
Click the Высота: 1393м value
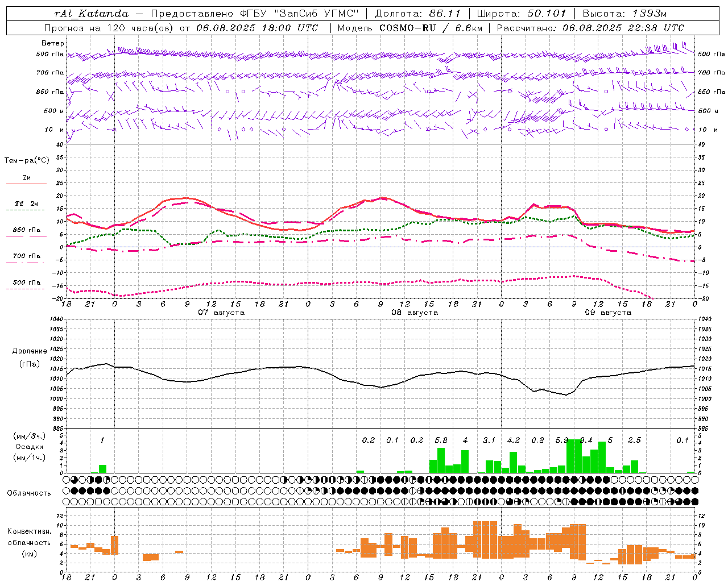pyautogui.click(x=624, y=14)
